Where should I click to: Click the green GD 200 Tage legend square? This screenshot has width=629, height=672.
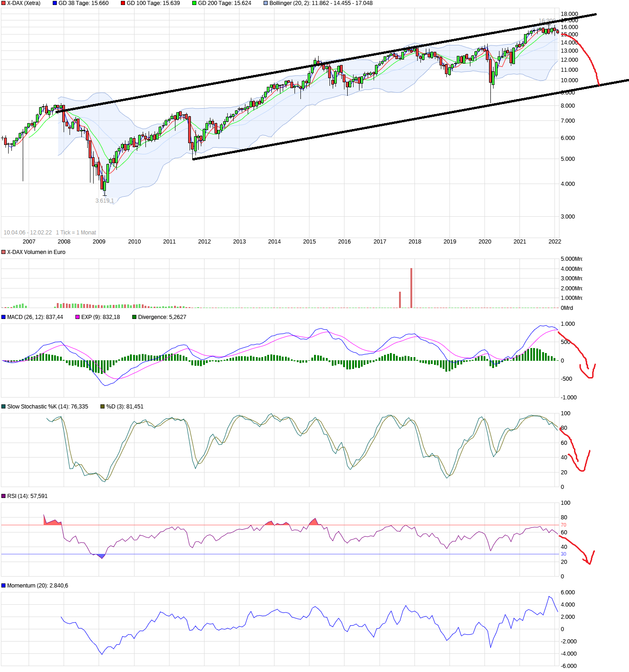(x=195, y=3)
